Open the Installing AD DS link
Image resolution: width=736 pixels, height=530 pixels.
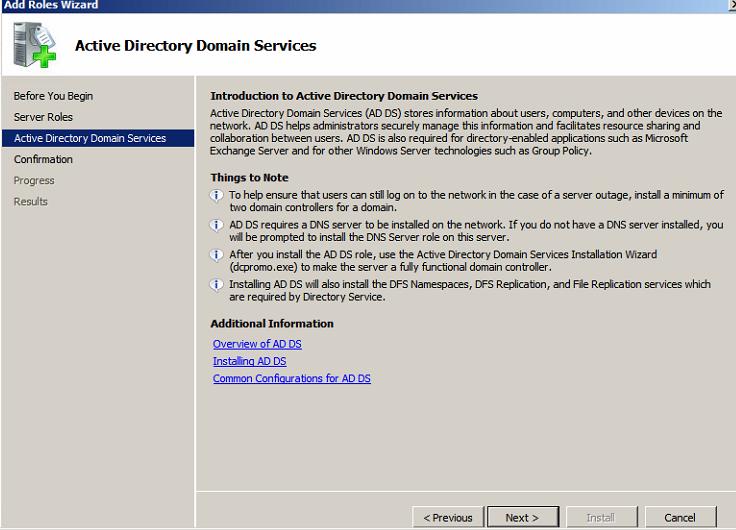point(250,361)
